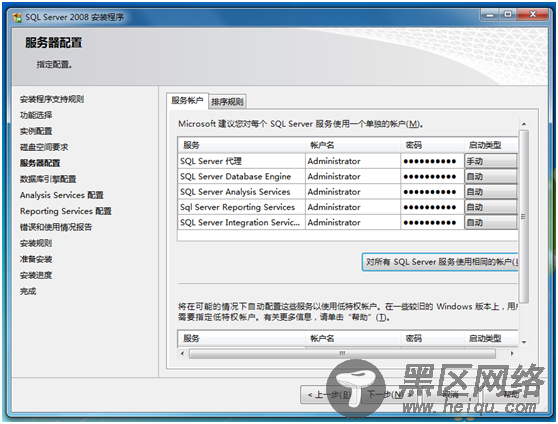Image resolution: width=558 pixels, height=424 pixels.
Task: Open startup type dropdown for SQL Server 代理
Action: click(490, 161)
